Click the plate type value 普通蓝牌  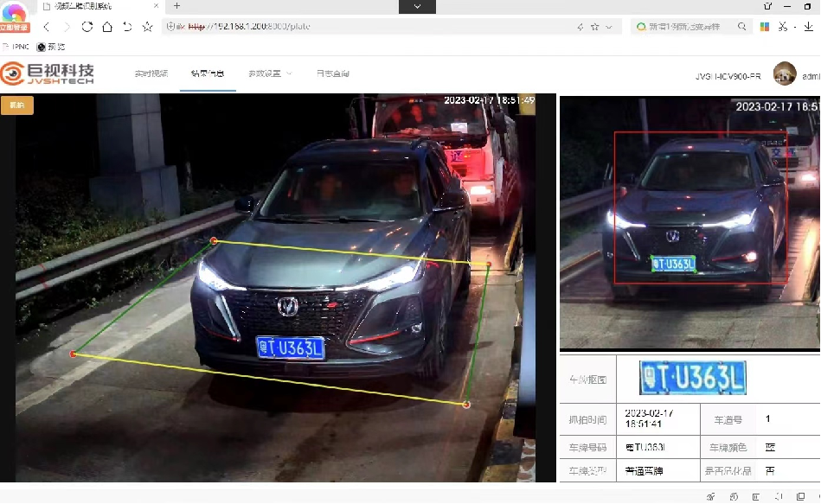644,471
